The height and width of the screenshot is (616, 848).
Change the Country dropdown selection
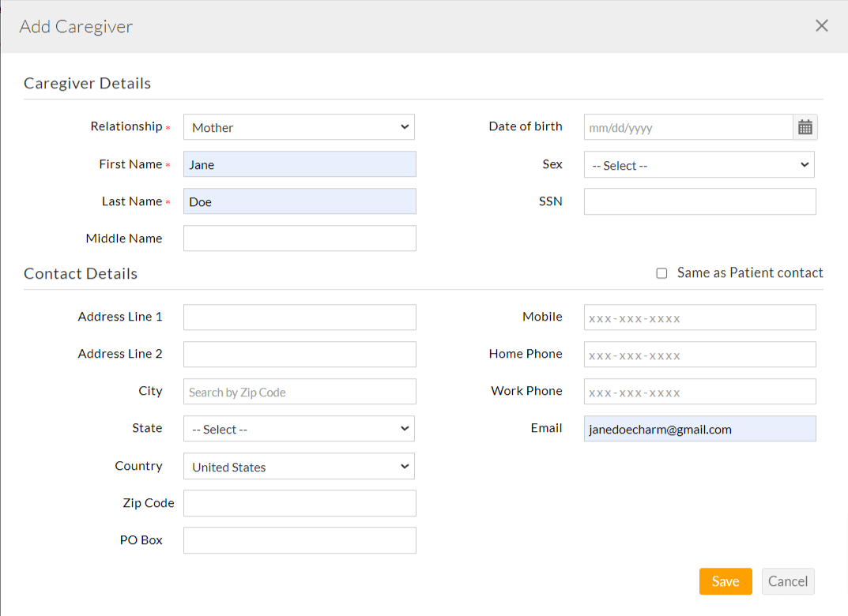click(299, 467)
